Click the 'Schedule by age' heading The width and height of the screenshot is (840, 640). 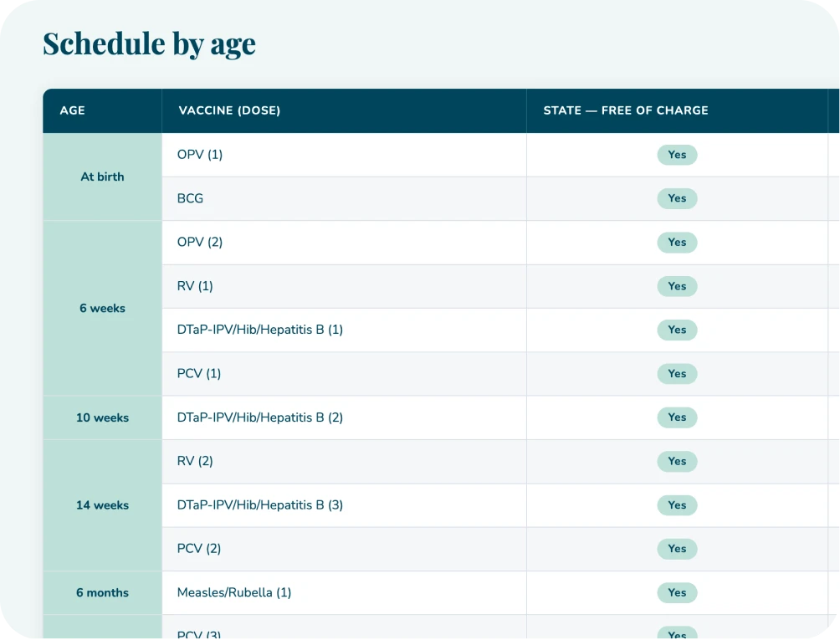[150, 44]
